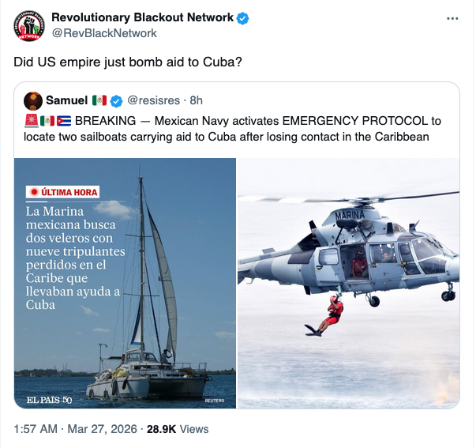Click the blue verified badge beside Revolutionary Blackout Network
Screen dimensions: 476x448
click(242, 18)
